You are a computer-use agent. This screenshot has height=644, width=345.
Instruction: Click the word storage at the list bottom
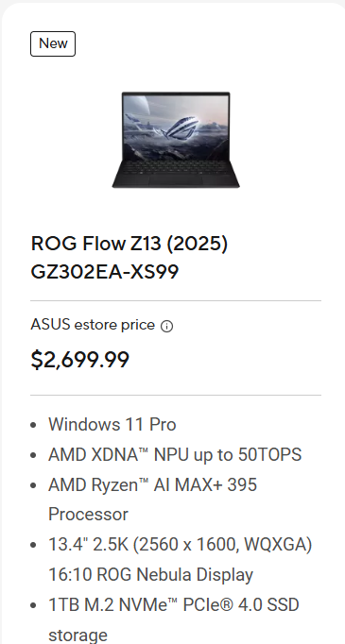tap(78, 635)
